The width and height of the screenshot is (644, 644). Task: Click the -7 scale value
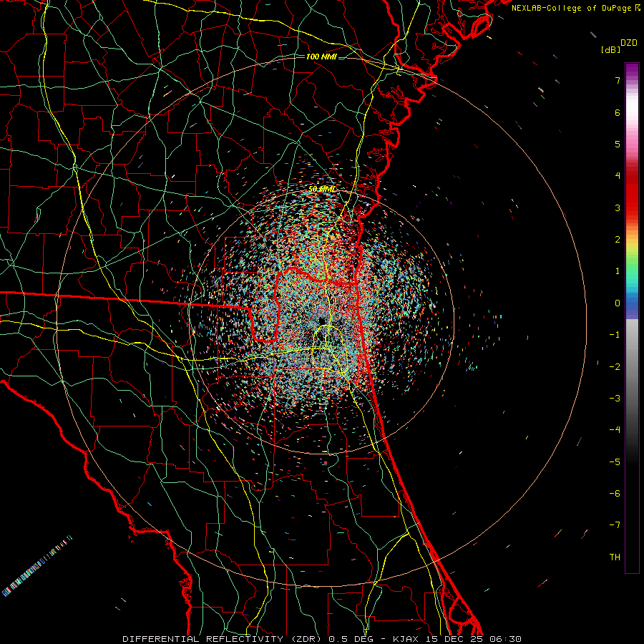615,525
